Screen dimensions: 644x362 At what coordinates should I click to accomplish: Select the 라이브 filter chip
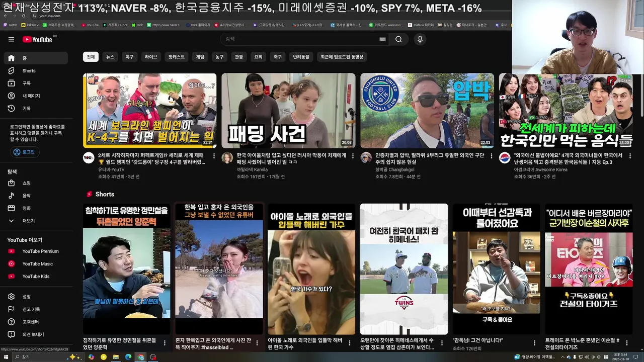[151, 57]
